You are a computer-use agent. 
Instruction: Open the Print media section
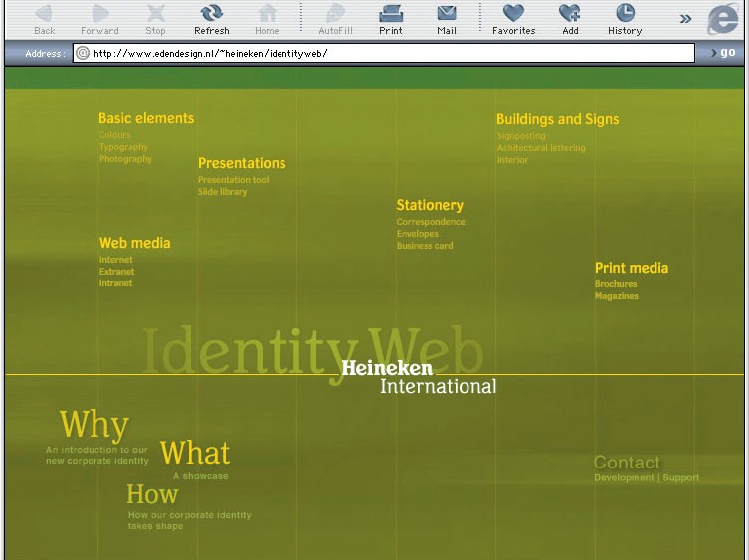tap(632, 268)
